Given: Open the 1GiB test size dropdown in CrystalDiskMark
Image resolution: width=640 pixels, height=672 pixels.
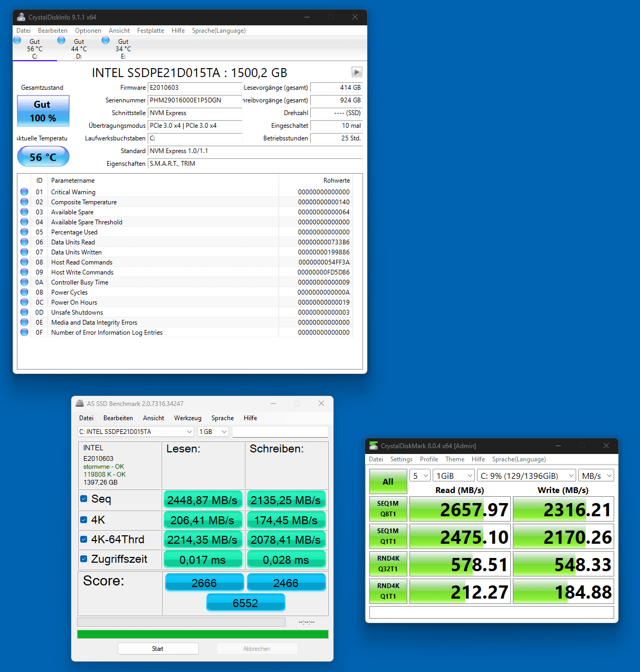Looking at the screenshot, I should coord(454,476).
